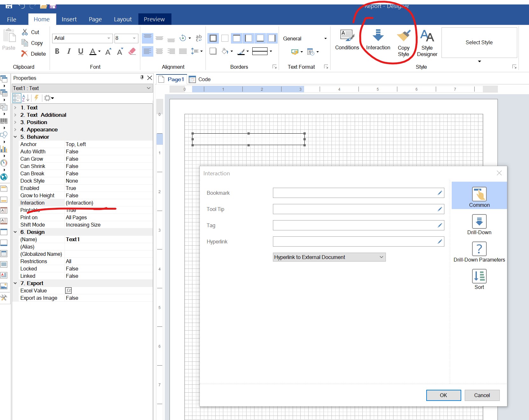Select the Drill-Down interaction category
This screenshot has height=420, width=529.
tap(479, 225)
